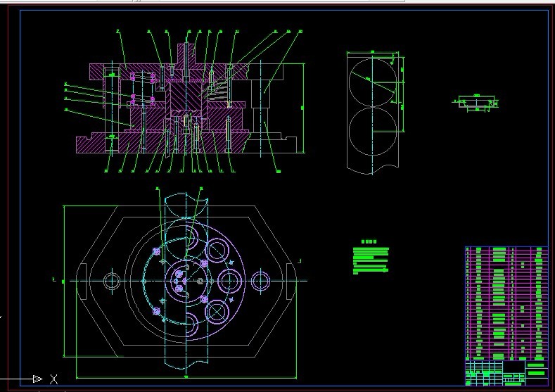Select the strip layout view with two circles

tap(376, 113)
